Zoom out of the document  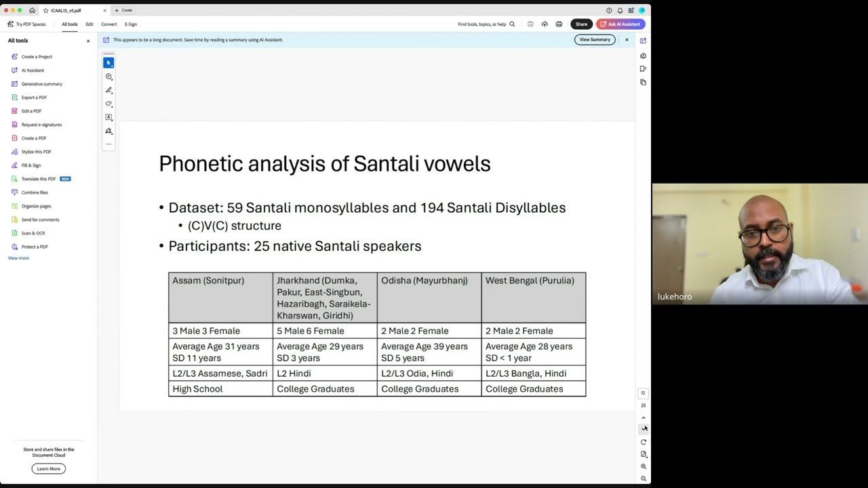[643, 479]
